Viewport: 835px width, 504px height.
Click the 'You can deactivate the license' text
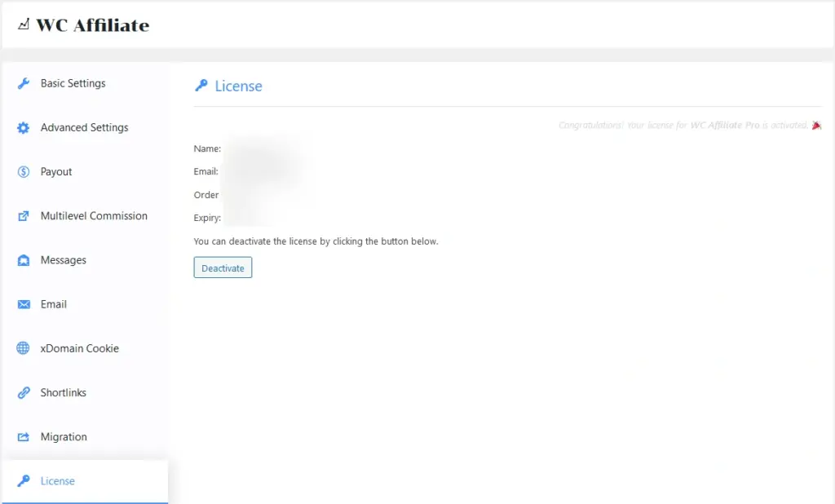pos(316,241)
